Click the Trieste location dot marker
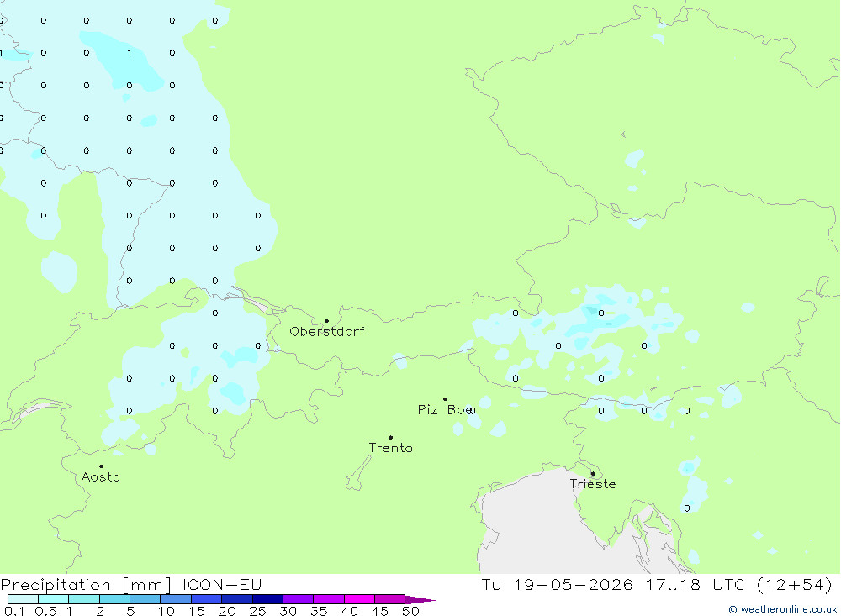The image size is (841, 616). [x=593, y=473]
